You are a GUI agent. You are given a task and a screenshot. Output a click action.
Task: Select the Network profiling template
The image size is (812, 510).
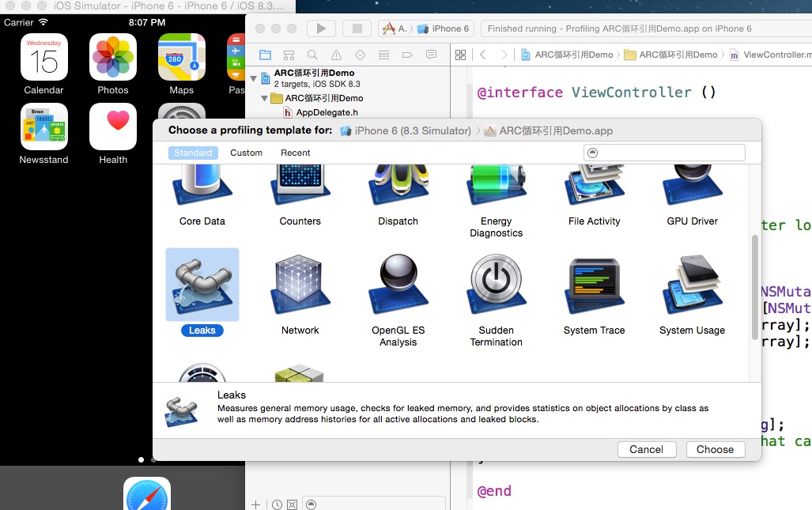300,293
